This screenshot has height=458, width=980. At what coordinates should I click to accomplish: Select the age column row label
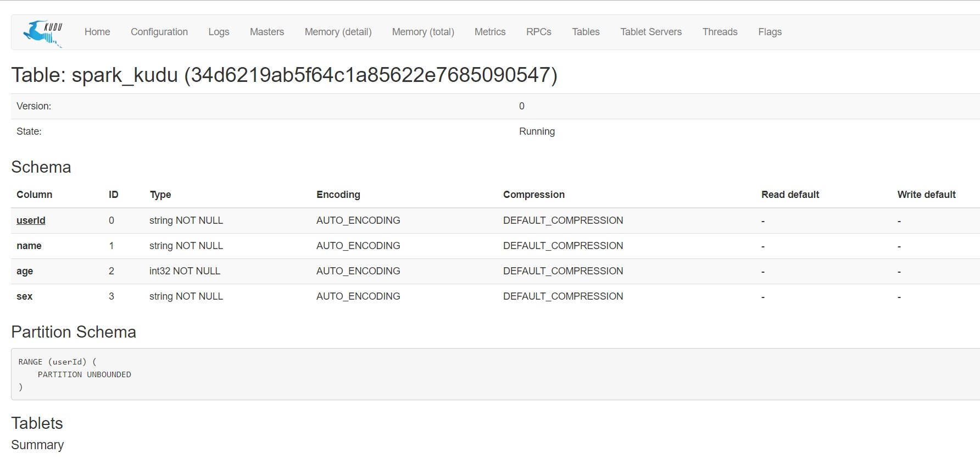click(x=25, y=271)
